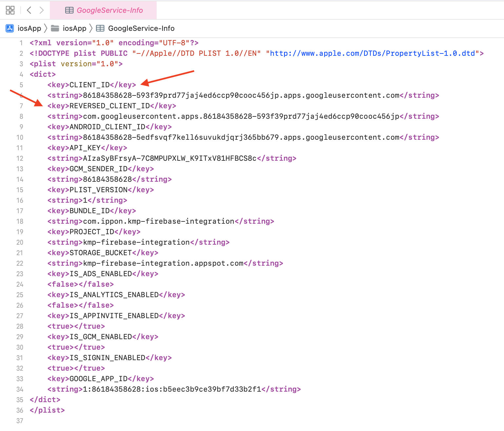Click the plist version string value 1
Image resolution: width=504 pixels, height=431 pixels.
85,200
